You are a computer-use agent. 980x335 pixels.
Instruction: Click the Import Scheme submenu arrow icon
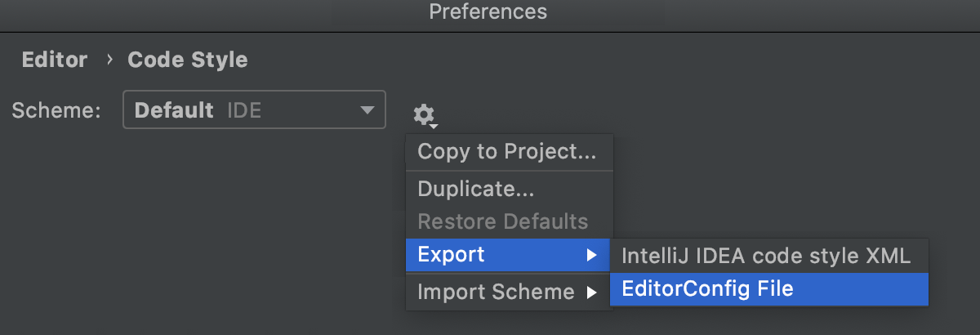pyautogui.click(x=592, y=292)
